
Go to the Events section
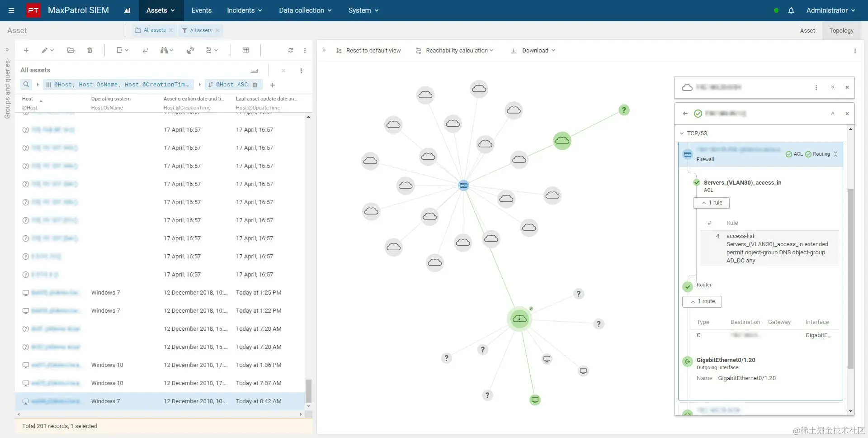point(201,10)
